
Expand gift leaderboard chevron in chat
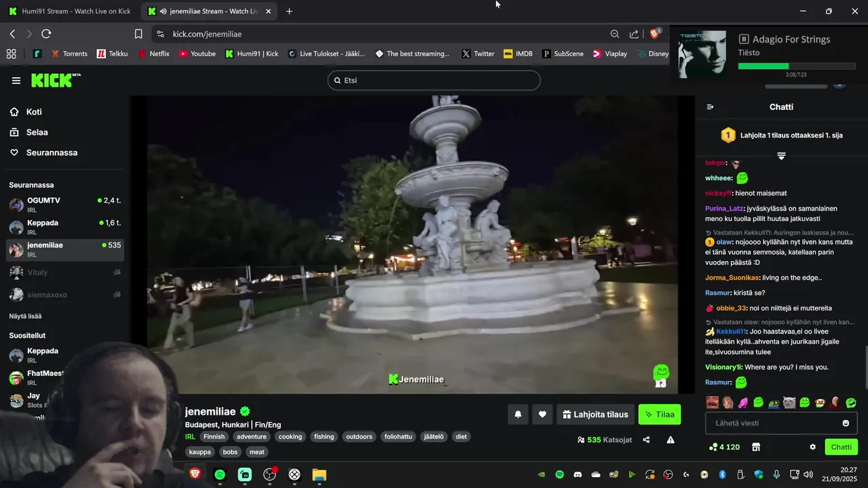pyautogui.click(x=781, y=156)
